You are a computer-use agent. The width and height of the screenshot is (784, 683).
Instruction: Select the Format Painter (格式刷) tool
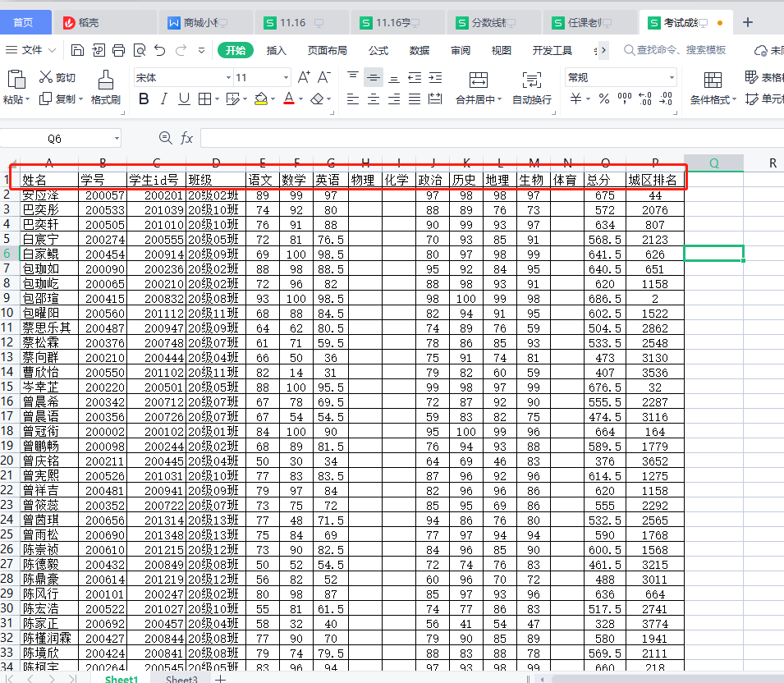pos(106,87)
